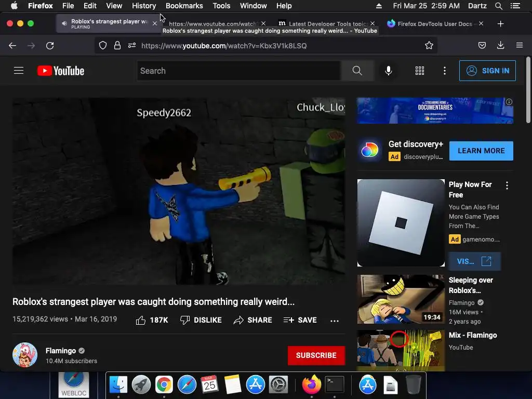532x399 pixels.
Task: Go to the YouTube home logo
Action: [61, 71]
